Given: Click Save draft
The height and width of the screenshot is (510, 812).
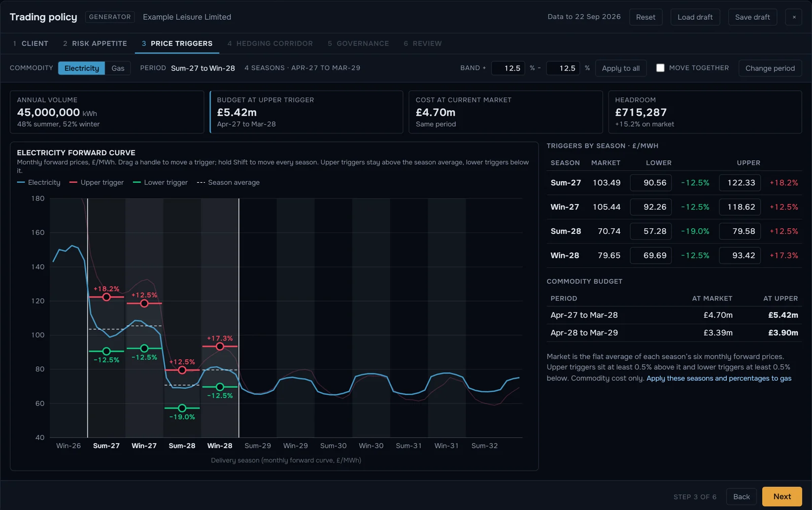Looking at the screenshot, I should pyautogui.click(x=752, y=17).
